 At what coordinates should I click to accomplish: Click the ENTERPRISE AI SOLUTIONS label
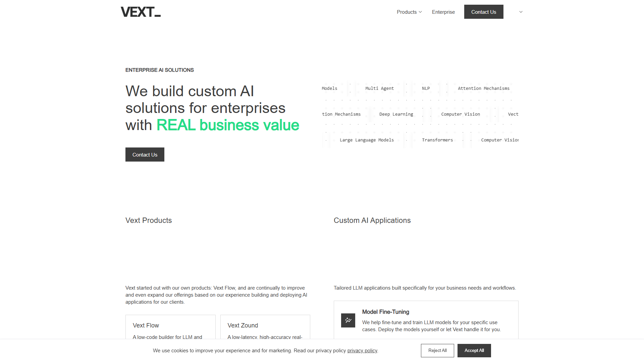pos(160,70)
